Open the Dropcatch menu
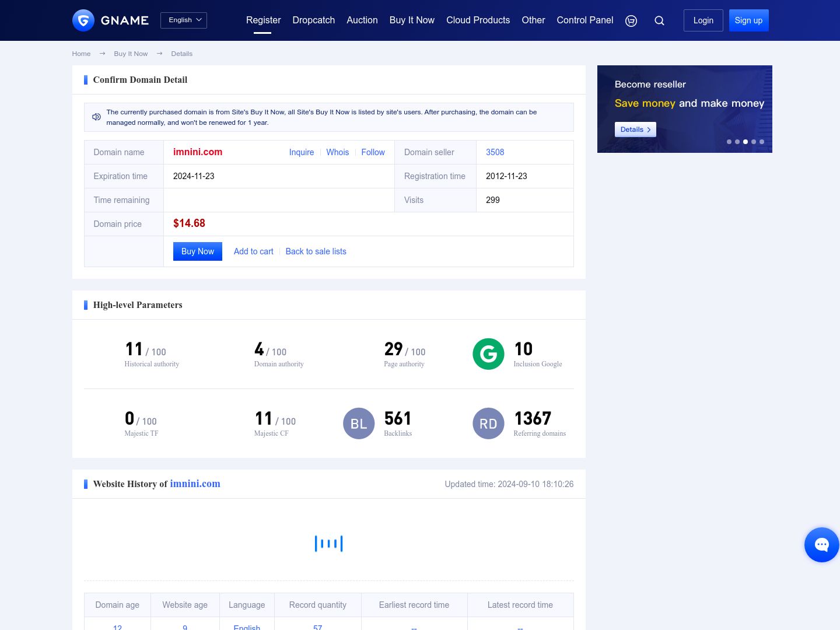This screenshot has width=840, height=630. pyautogui.click(x=314, y=20)
